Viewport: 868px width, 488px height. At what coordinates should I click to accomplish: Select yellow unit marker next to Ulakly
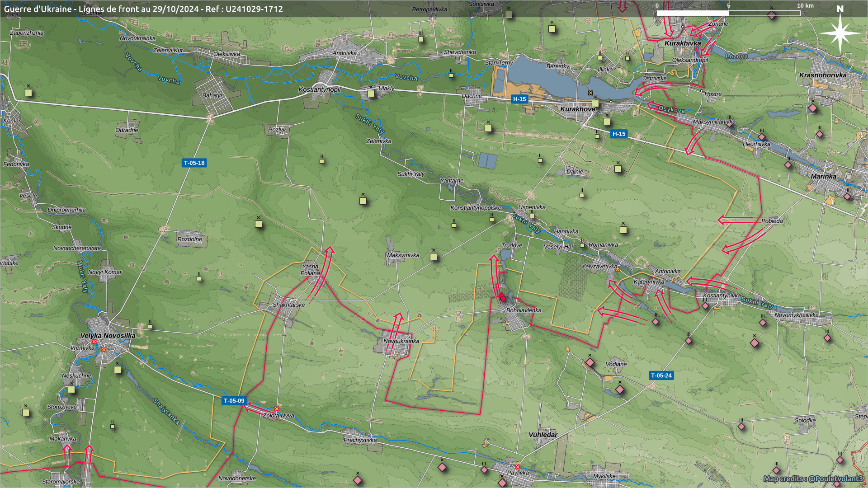[371, 93]
